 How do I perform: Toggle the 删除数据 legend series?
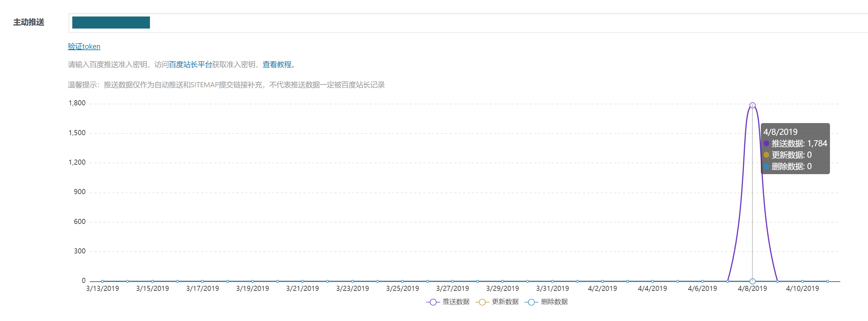546,302
